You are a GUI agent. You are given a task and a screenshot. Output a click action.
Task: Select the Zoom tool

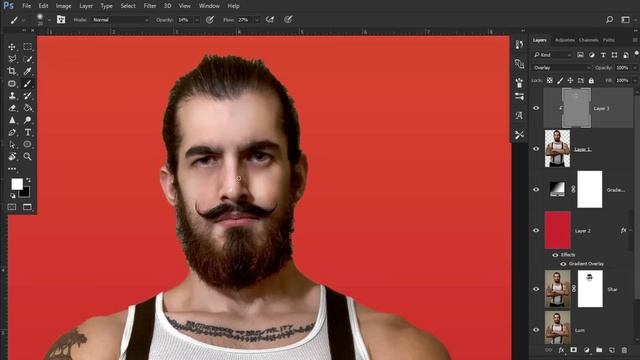pos(27,156)
